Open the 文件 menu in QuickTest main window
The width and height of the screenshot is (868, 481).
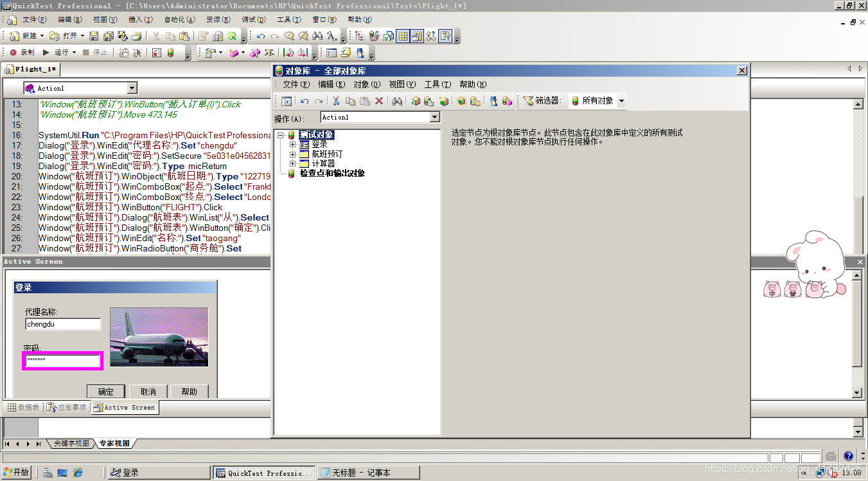coord(34,20)
